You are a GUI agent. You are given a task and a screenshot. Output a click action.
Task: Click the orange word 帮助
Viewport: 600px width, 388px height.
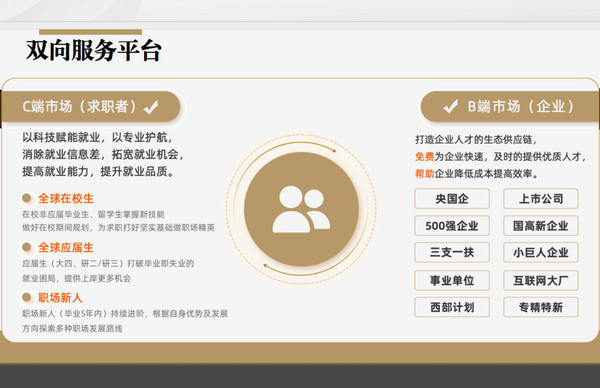pyautogui.click(x=425, y=174)
